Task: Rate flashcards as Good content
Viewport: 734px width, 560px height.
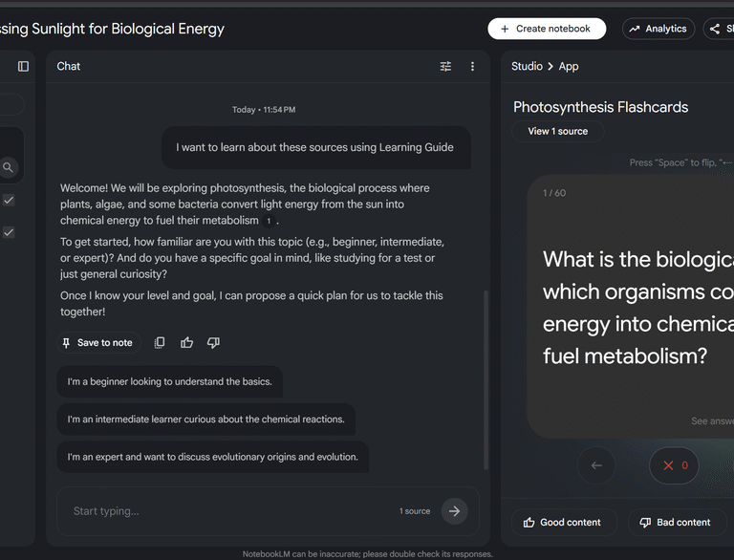Action: pyautogui.click(x=564, y=522)
